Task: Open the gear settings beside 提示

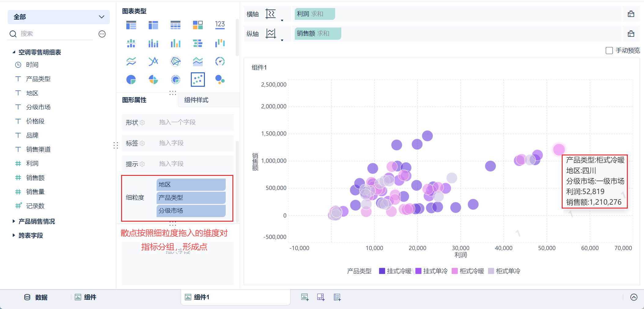Action: 142,164
